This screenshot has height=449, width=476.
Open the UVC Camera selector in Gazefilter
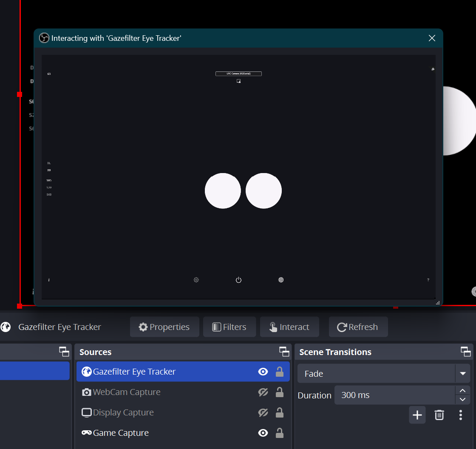239,73
